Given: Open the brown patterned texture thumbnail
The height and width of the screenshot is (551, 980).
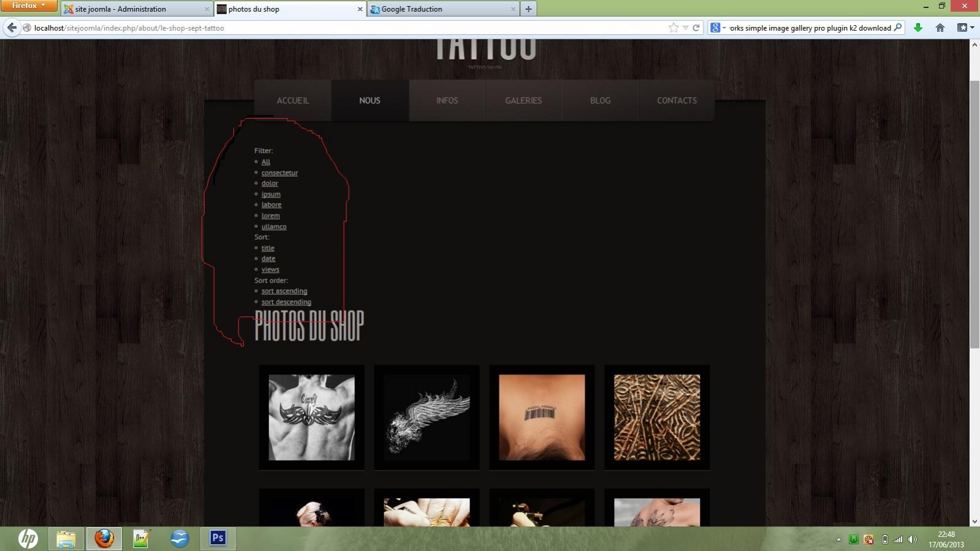Looking at the screenshot, I should [657, 417].
